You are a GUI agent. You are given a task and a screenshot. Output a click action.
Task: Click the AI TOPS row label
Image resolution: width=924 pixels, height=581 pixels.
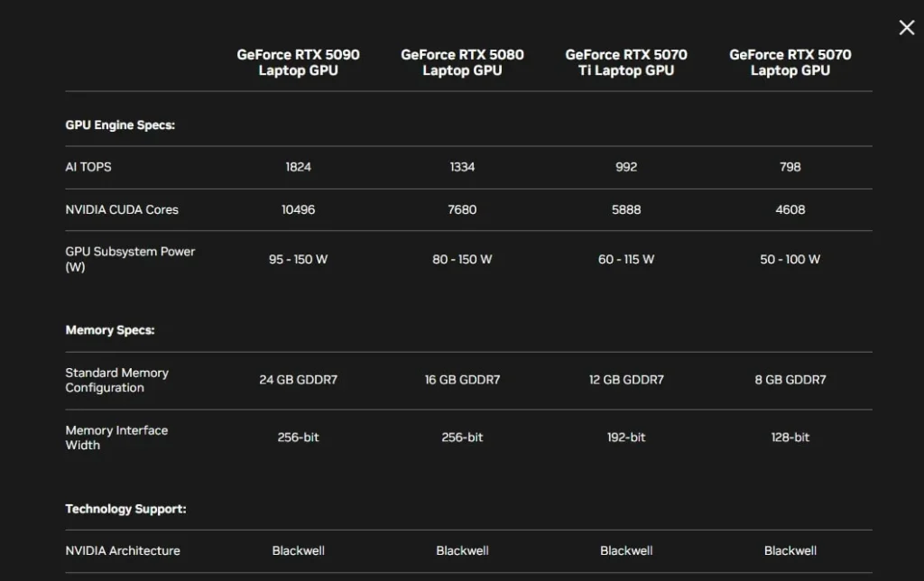coord(88,167)
